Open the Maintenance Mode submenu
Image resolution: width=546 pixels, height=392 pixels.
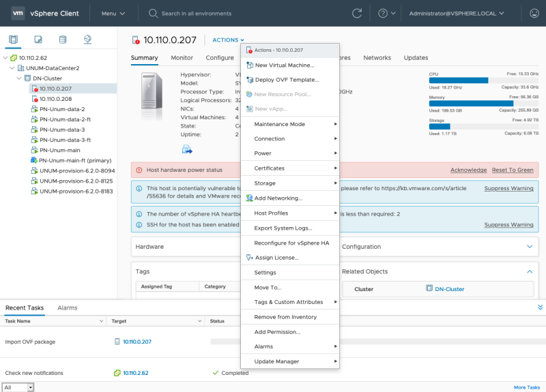click(x=289, y=124)
